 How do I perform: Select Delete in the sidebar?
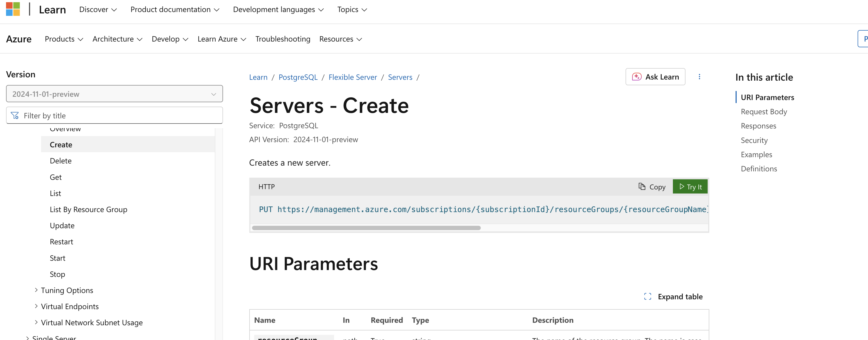click(x=61, y=161)
